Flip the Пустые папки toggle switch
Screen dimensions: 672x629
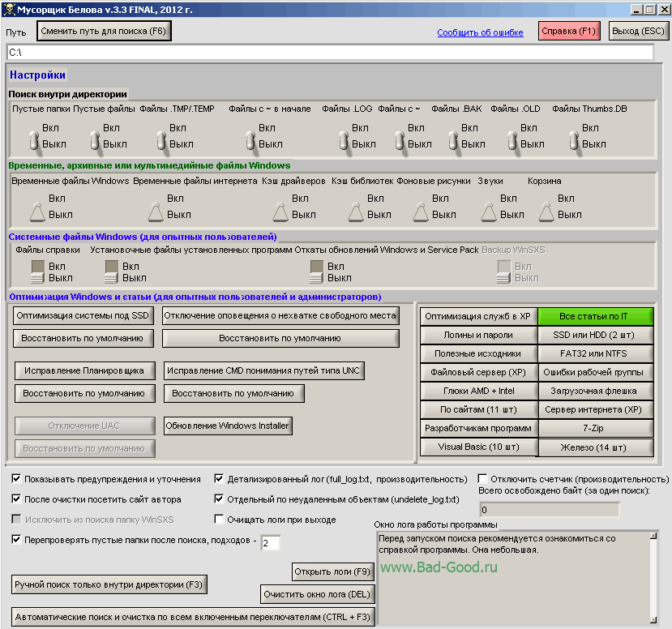34,140
